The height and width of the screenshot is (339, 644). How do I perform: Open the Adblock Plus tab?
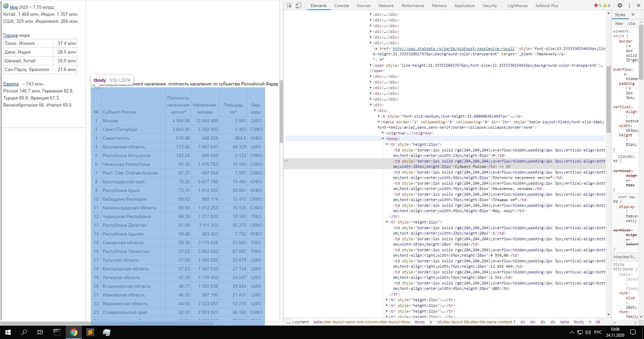(x=547, y=6)
